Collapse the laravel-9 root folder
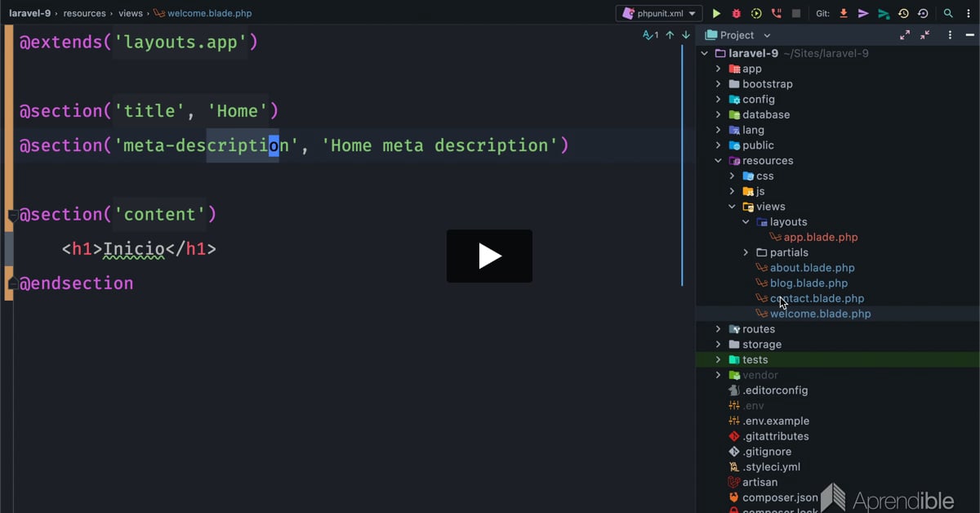Viewport: 980px width, 513px height. tap(705, 53)
